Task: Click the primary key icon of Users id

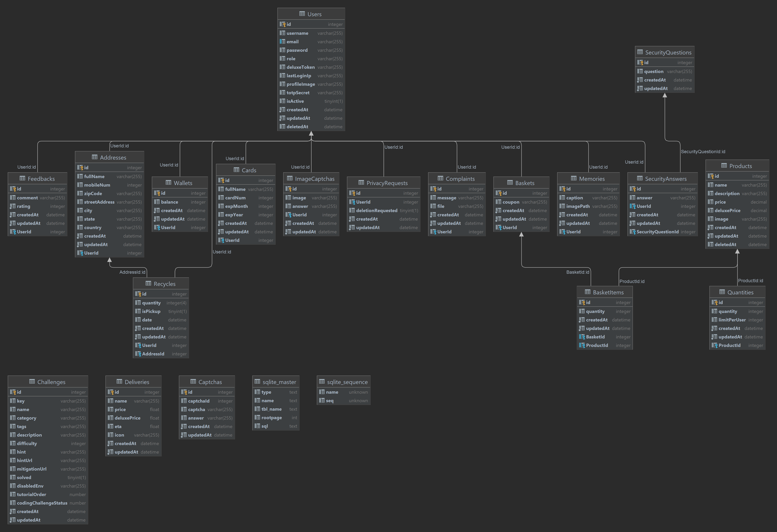Action: click(x=282, y=24)
